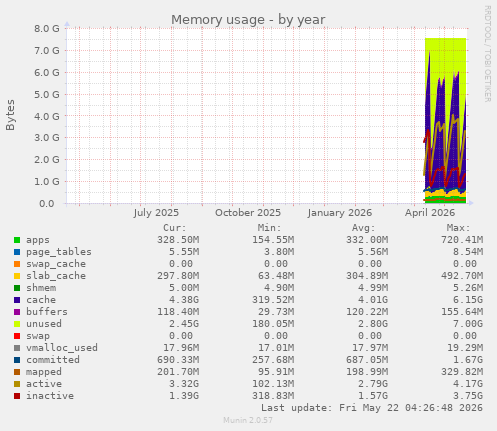Click the inactive min value 318.83M

(x=273, y=396)
